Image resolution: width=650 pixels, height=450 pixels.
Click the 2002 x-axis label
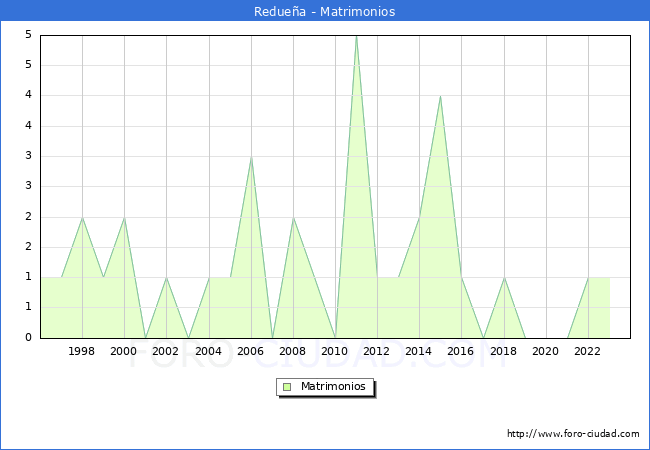pos(166,352)
